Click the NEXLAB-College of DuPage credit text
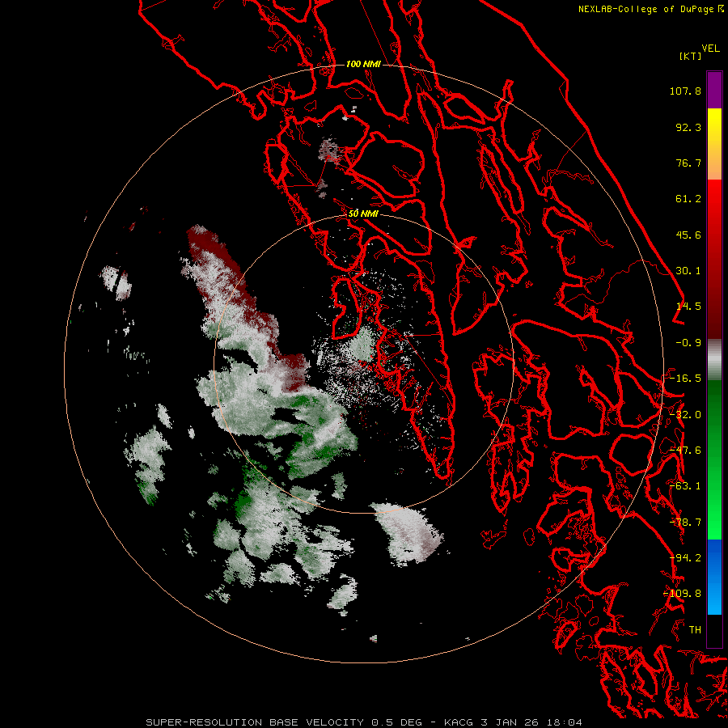Screen dimensions: 728x728 coord(647,9)
